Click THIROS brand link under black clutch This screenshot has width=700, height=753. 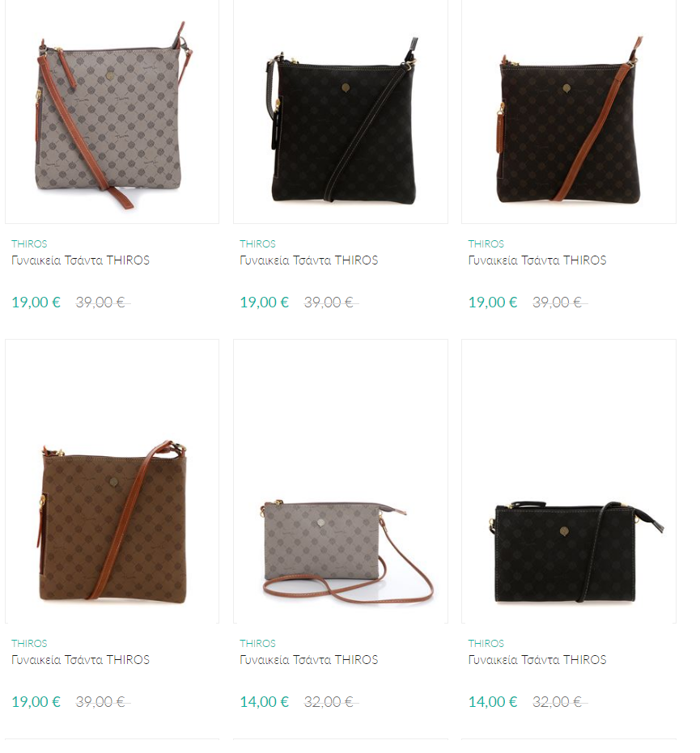point(486,644)
